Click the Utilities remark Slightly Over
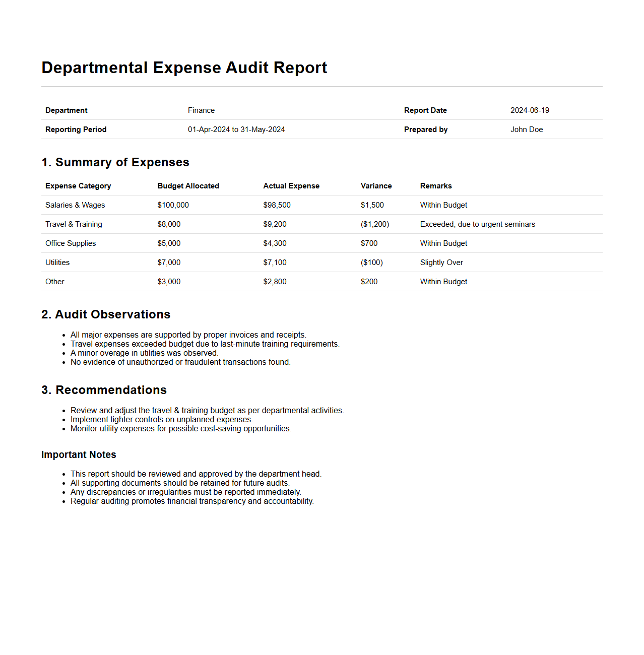 pyautogui.click(x=441, y=263)
